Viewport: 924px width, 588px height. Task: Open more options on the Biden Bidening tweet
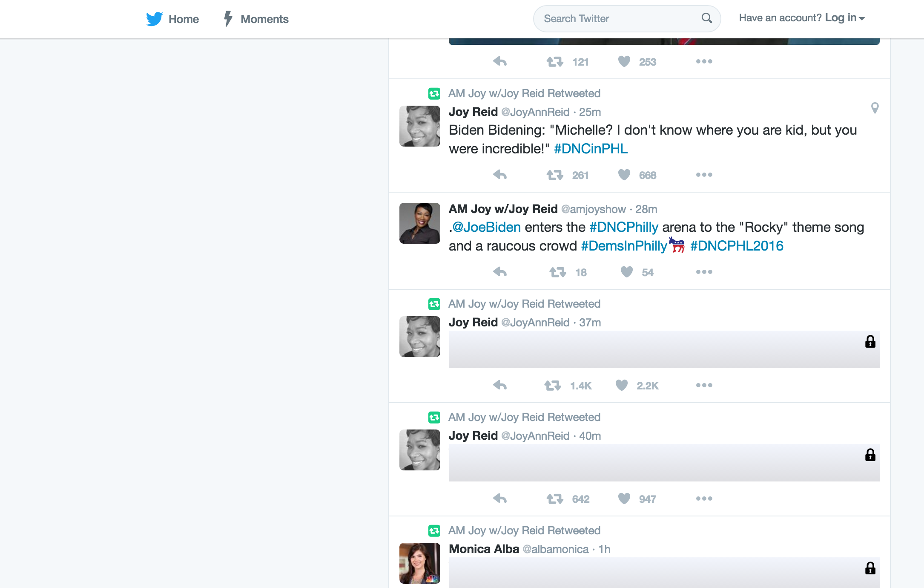pos(704,175)
